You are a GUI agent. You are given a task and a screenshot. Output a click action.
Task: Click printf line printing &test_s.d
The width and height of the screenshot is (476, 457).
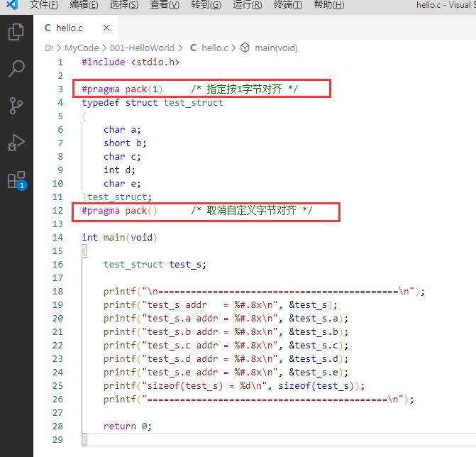tap(226, 359)
